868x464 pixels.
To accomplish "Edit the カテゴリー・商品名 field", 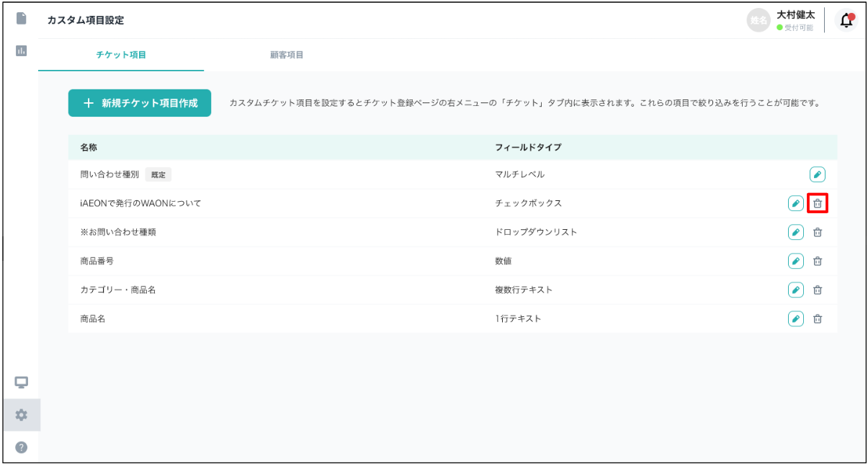I will 795,290.
